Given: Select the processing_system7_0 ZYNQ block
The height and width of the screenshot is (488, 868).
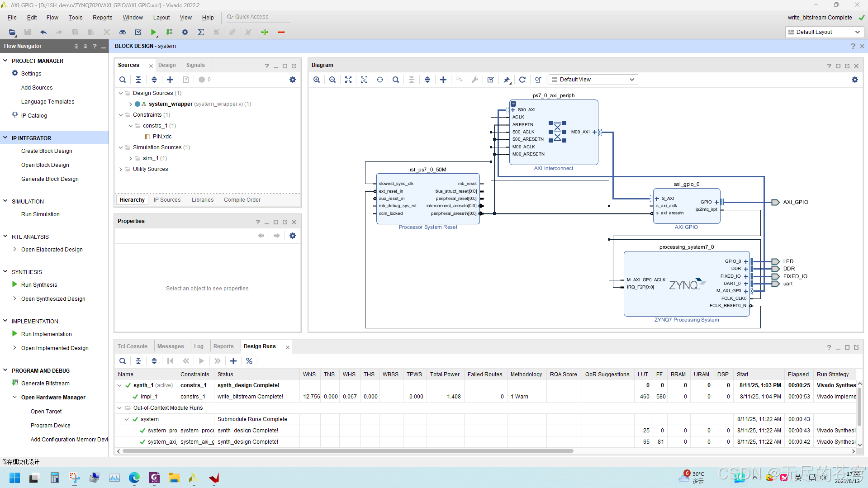Looking at the screenshot, I should click(687, 284).
